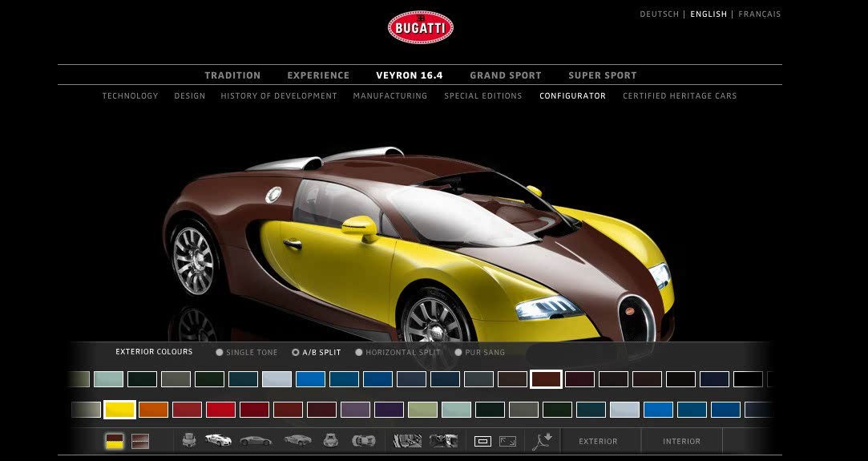Viewport: 868px width, 461px height.
Task: Open the Veyron 16.4 menu
Action: [x=410, y=75]
